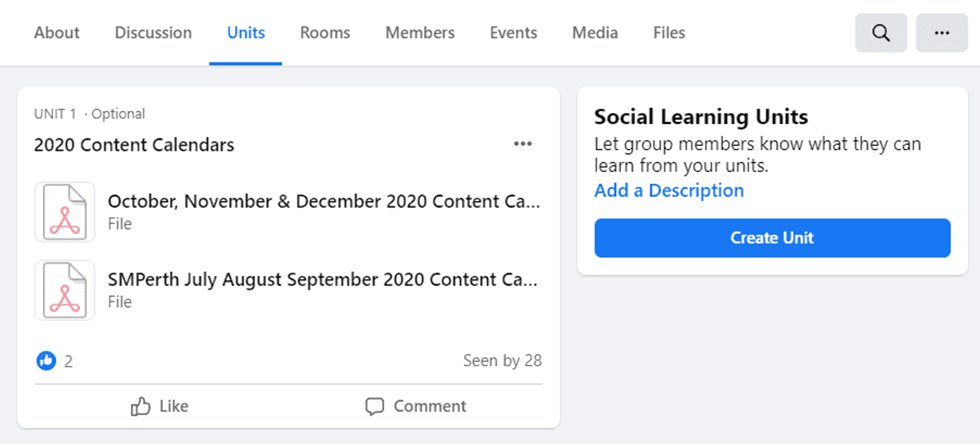Click the PDF icon for SMPerth July August September file
The height and width of the screenshot is (444, 980).
(65, 290)
